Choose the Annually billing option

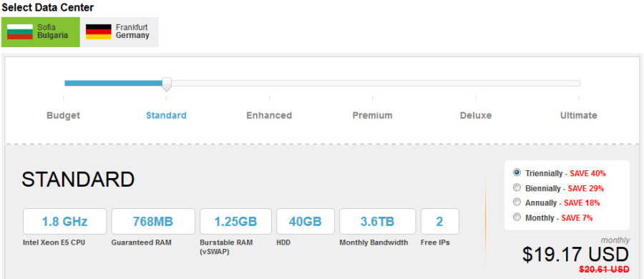(x=517, y=202)
